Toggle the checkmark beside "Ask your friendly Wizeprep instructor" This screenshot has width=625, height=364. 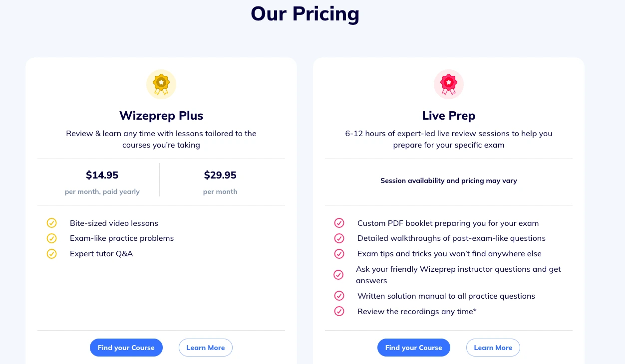pyautogui.click(x=339, y=275)
